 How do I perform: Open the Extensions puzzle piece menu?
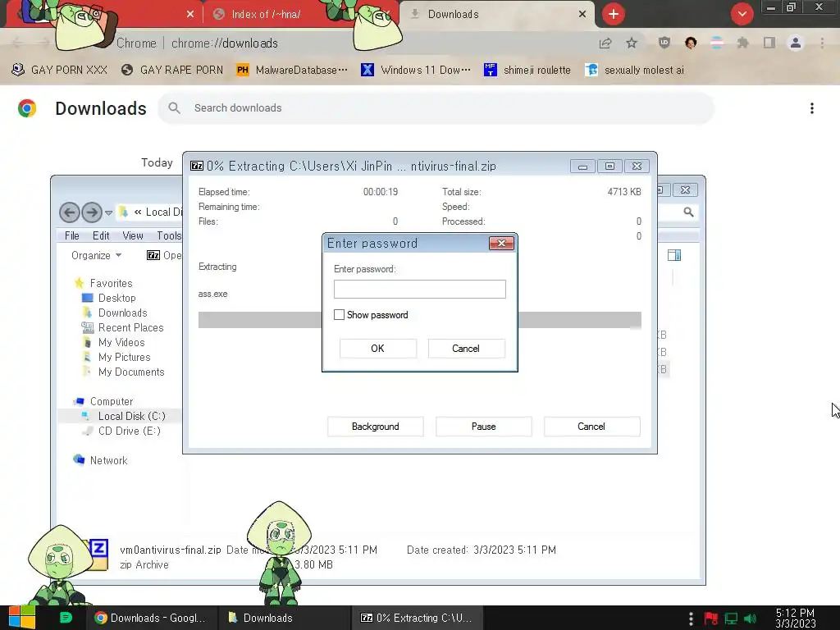(742, 43)
